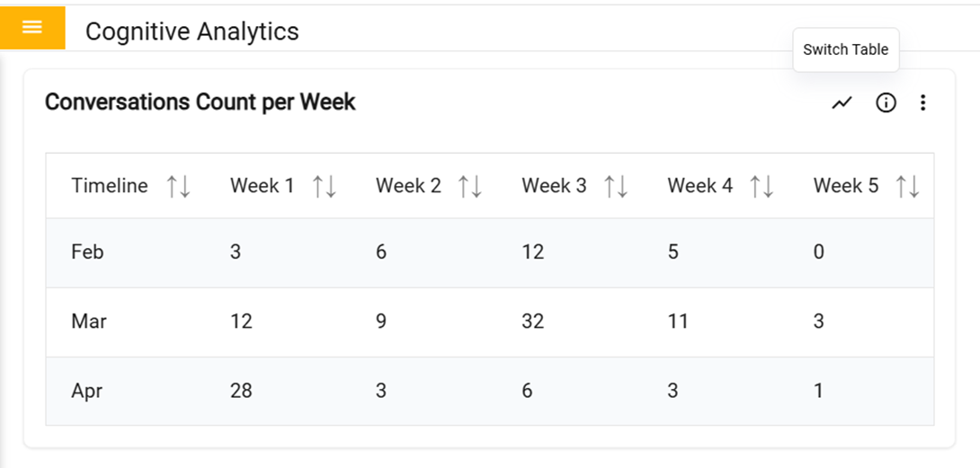Open the info icon for Conversations Count
The width and height of the screenshot is (980, 468).
coord(886,103)
